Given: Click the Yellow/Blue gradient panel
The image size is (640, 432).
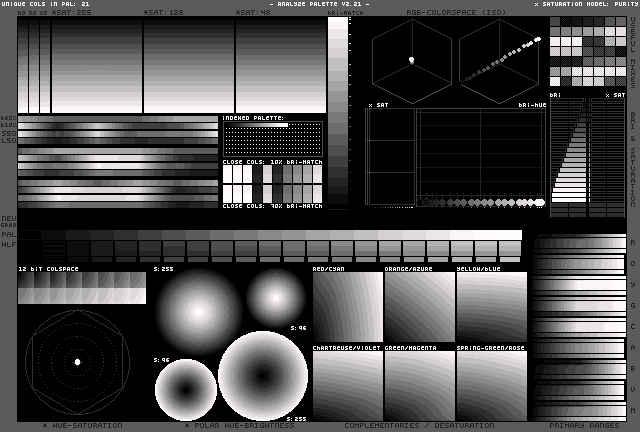Looking at the screenshot, I should [491, 307].
